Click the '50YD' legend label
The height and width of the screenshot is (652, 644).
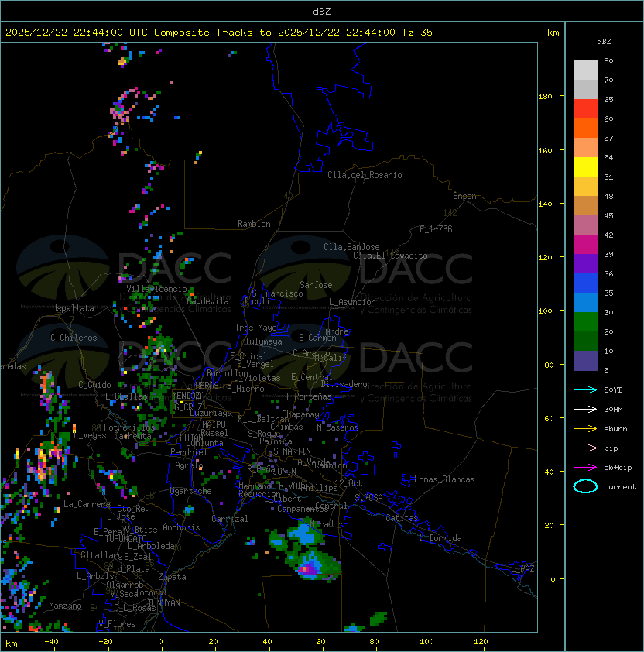[613, 389]
